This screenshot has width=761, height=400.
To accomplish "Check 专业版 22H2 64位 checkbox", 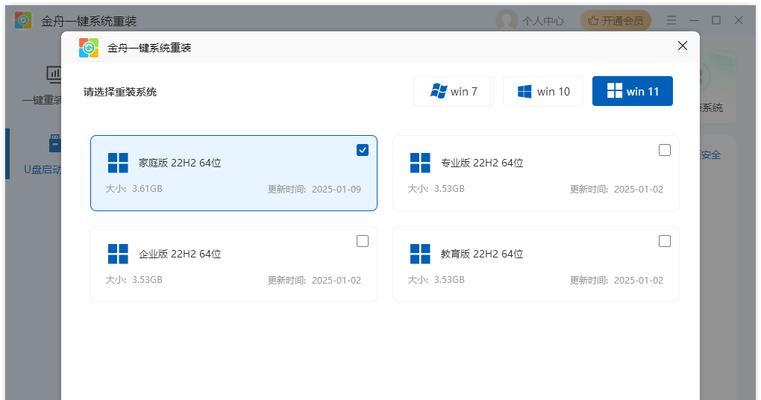I will click(664, 150).
